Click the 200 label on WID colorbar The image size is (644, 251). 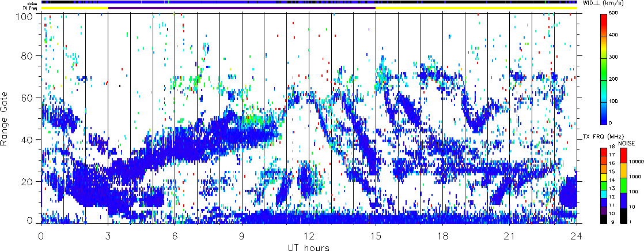(615, 78)
